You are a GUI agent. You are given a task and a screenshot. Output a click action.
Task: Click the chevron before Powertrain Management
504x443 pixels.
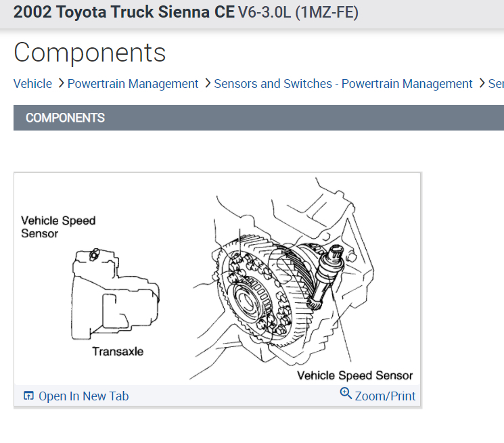click(60, 83)
